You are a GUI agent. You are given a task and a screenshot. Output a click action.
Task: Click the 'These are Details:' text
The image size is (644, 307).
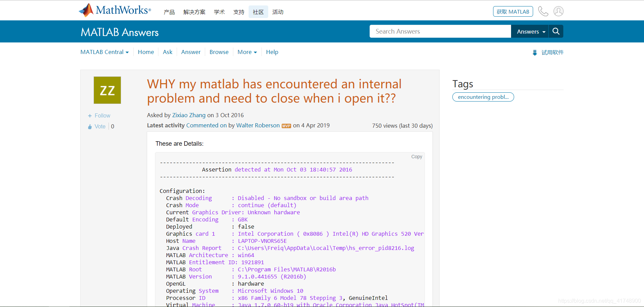tap(179, 144)
